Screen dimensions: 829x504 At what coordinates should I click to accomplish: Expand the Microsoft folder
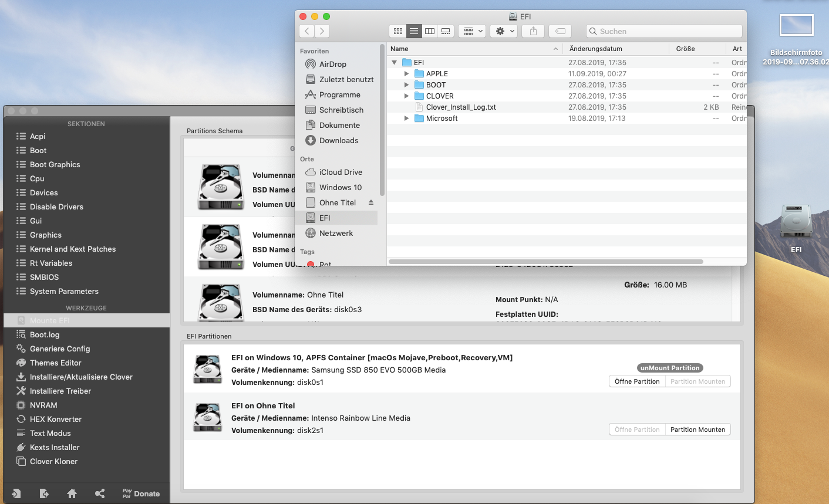(x=406, y=118)
